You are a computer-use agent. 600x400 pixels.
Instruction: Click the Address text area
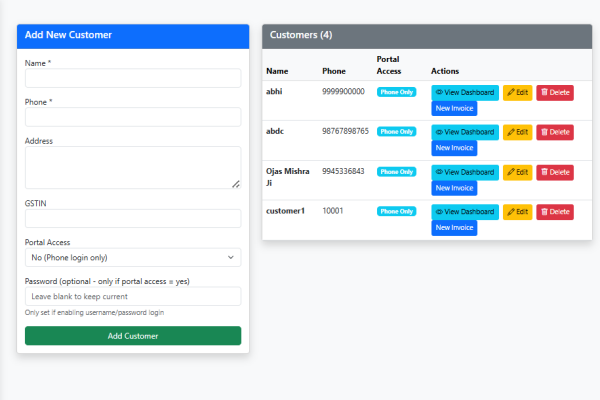pos(133,167)
